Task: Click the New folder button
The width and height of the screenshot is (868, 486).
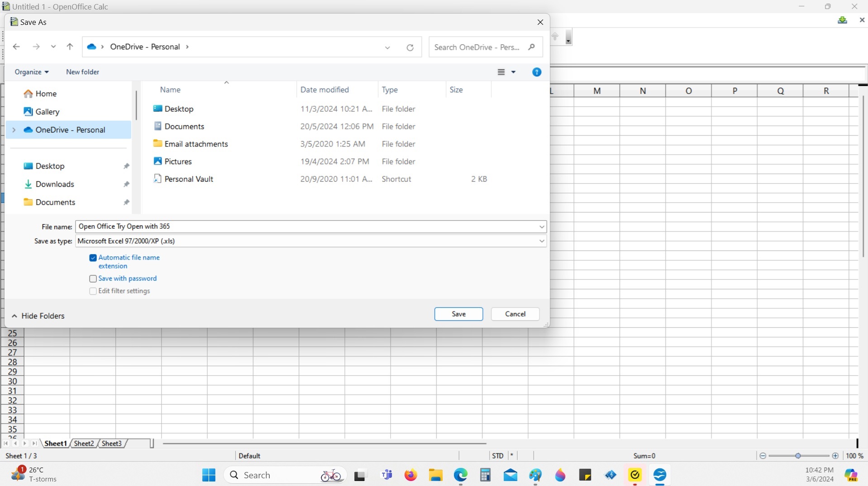Action: point(82,72)
